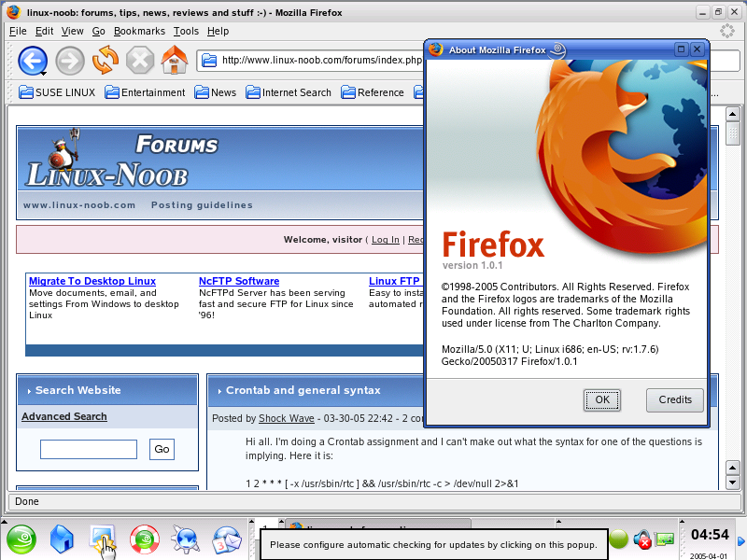Open News bookmarks folder
Image resolution: width=747 pixels, height=560 pixels.
tap(215, 92)
